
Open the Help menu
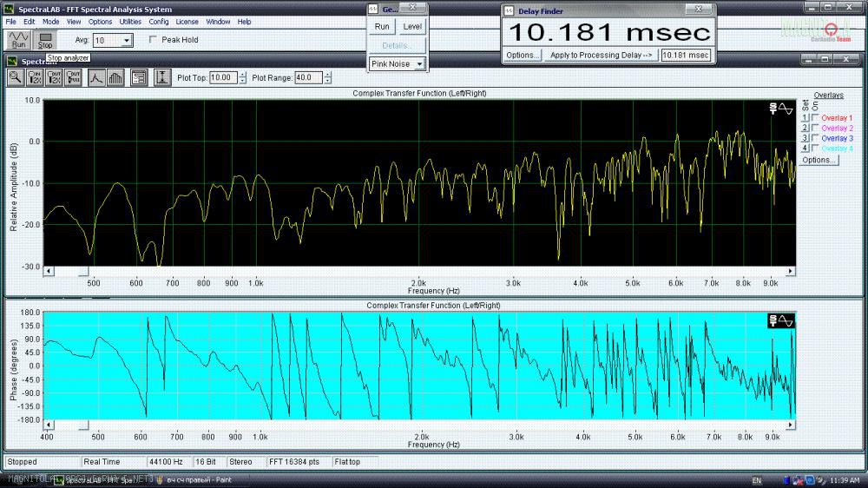click(245, 22)
